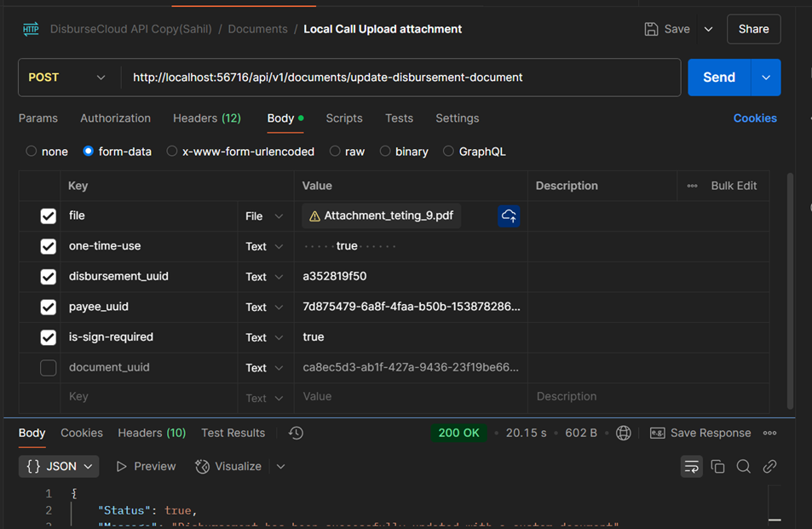Toggle the wrap lines icon in response
The image size is (812, 529).
691,466
